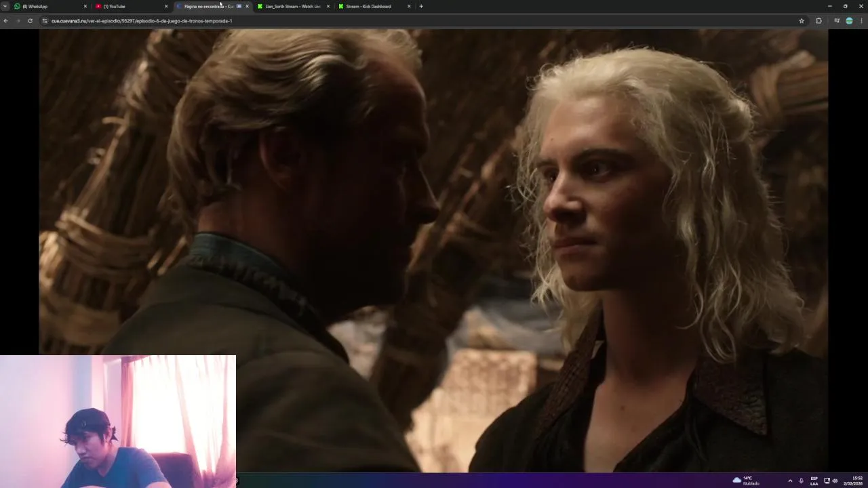
Task: Expand the tab search dropdown arrow
Action: pos(5,6)
